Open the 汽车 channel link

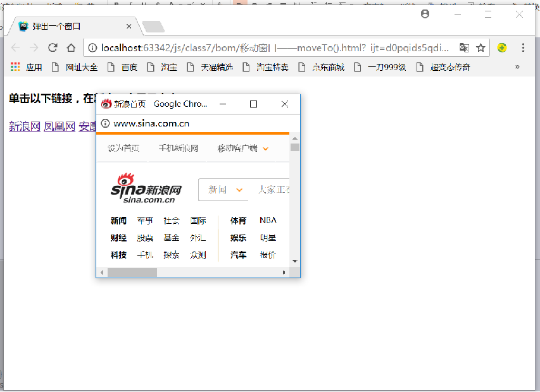[x=238, y=255]
